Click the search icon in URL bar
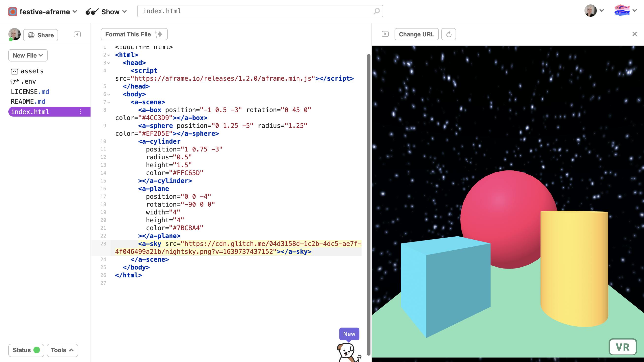This screenshot has width=644, height=362. (x=377, y=11)
